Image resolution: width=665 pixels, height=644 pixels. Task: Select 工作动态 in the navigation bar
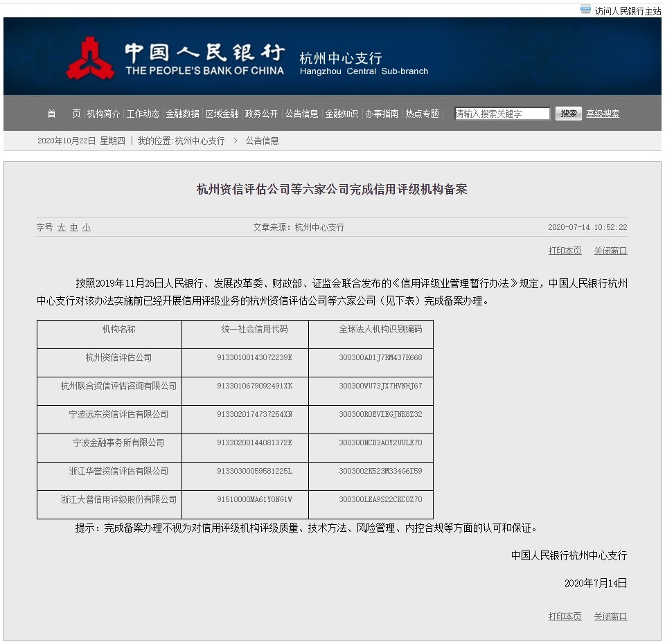click(143, 114)
